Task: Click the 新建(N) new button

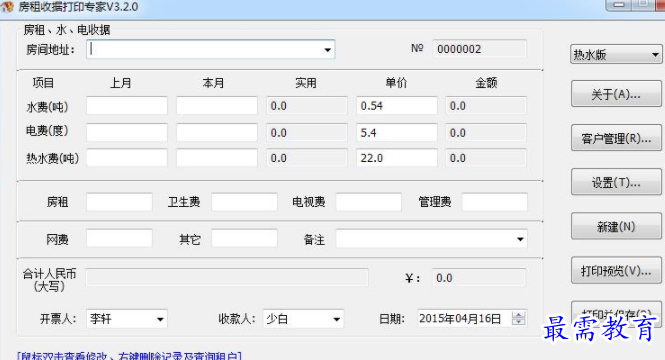Action: pos(616,226)
